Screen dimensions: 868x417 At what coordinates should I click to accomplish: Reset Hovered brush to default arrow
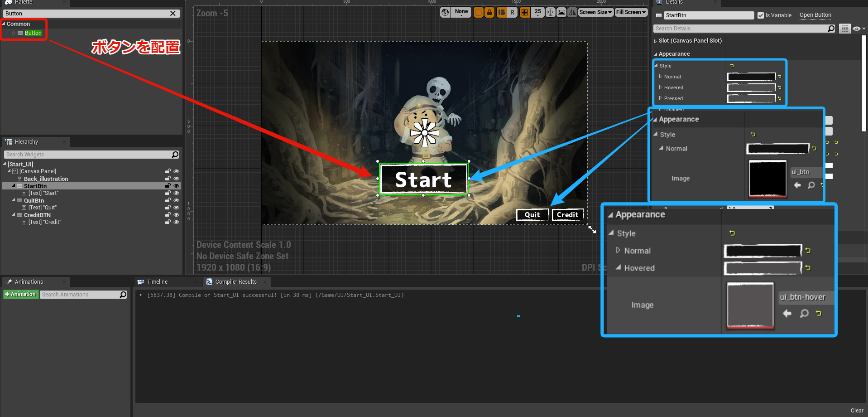[x=779, y=87]
